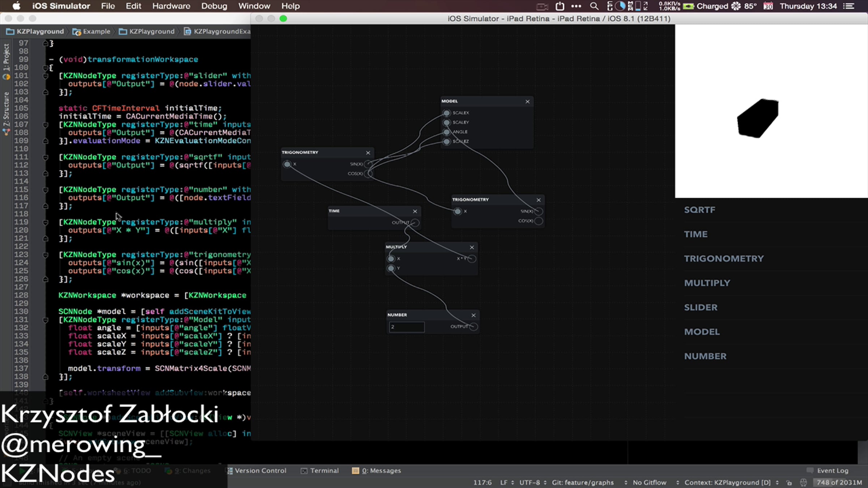Close the left TRIGONOMETRY node
The height and width of the screenshot is (488, 868).
(368, 153)
